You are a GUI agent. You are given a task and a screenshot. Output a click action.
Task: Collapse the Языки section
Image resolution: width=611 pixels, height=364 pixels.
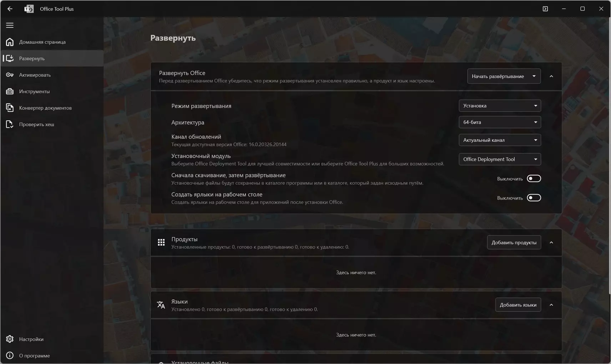click(551, 305)
